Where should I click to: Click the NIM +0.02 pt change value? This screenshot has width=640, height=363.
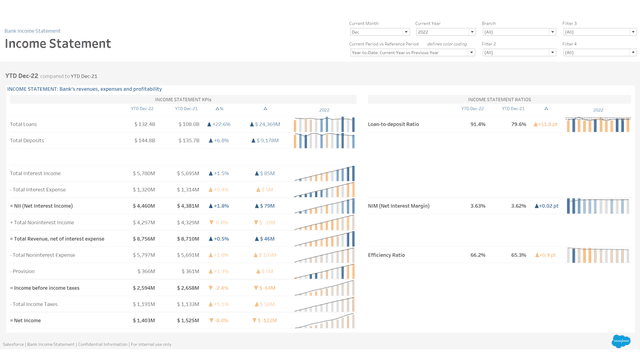pos(547,206)
